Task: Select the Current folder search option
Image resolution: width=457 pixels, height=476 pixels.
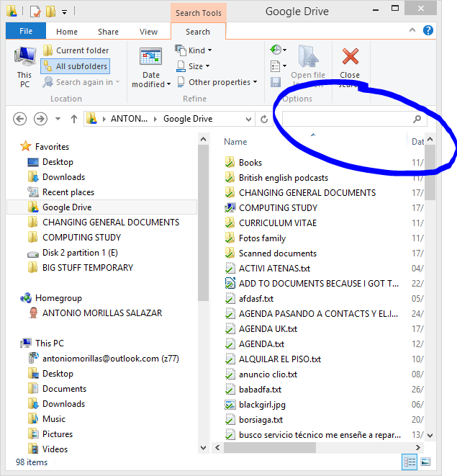Action: click(76, 50)
